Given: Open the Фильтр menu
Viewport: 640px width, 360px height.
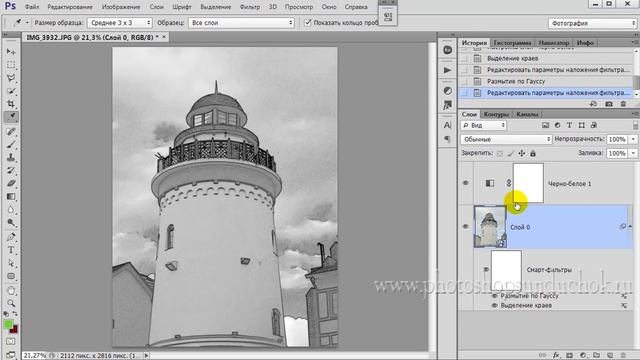Looking at the screenshot, I should click(250, 7).
